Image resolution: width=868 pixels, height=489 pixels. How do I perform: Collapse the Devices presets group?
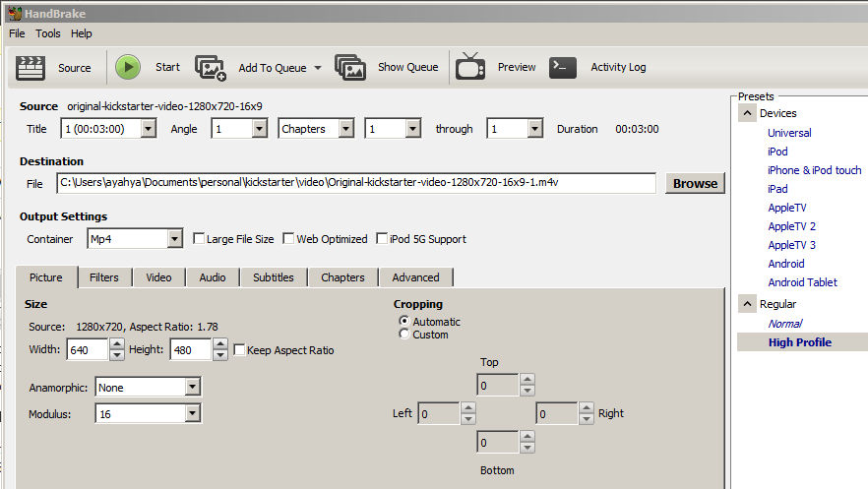click(x=747, y=113)
